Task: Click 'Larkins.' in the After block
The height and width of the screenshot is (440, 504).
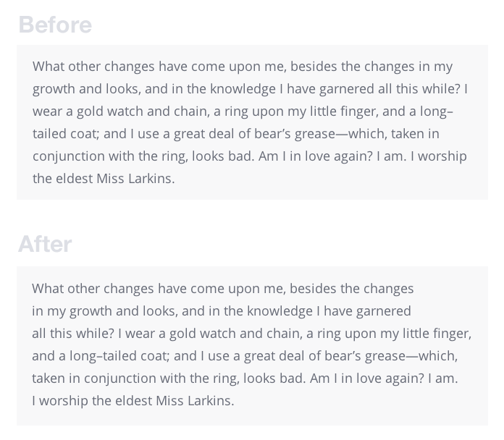Action: coord(211,401)
